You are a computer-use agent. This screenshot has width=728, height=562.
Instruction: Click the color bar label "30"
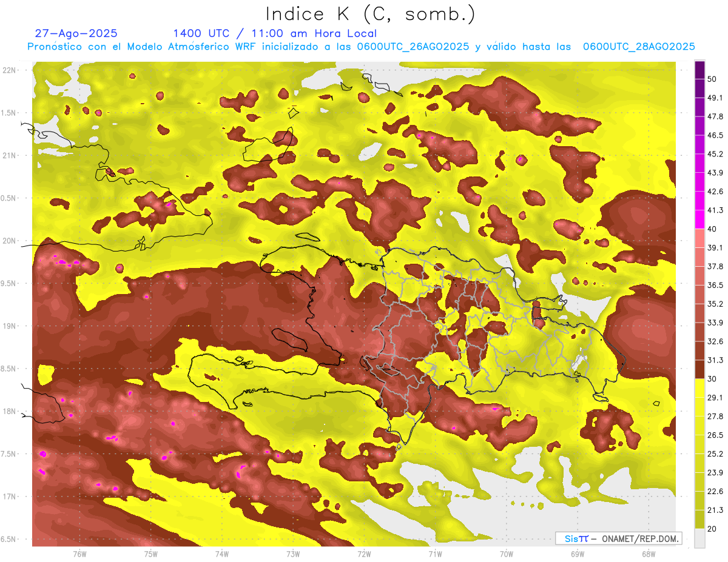point(713,379)
